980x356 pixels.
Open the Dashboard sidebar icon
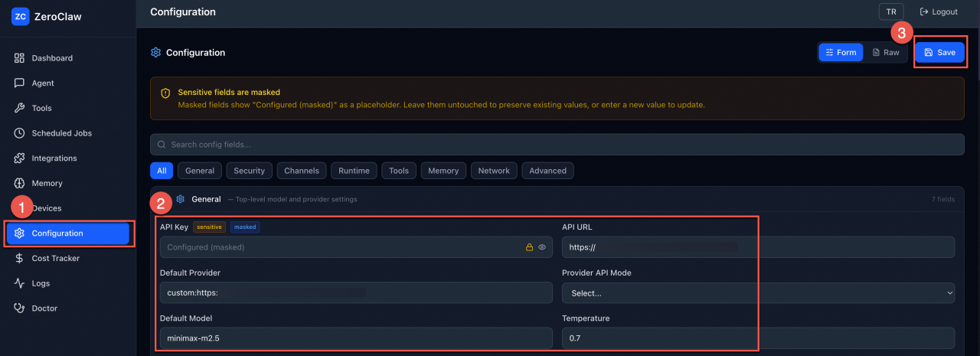pos(19,58)
